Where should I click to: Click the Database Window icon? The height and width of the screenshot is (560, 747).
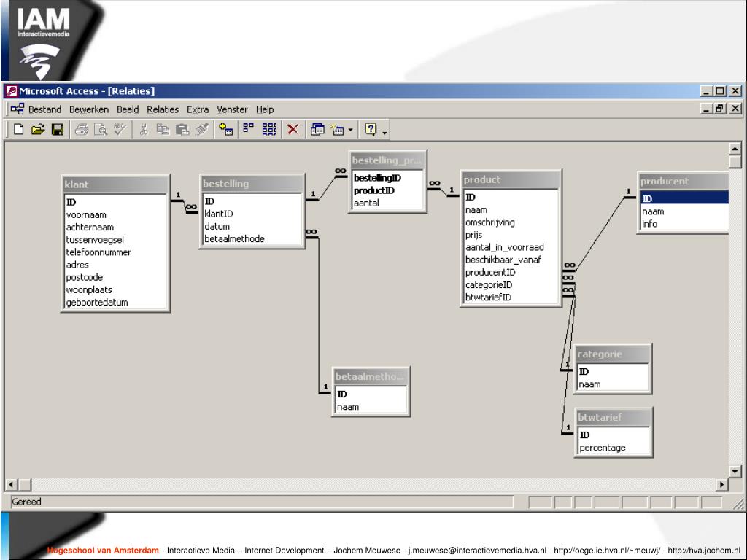(317, 129)
